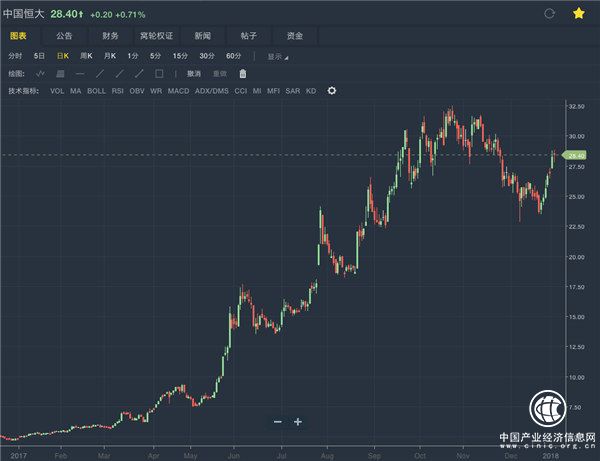Select the zigzag polyline drawing tool
Screen dimensions: 600x461
(40, 73)
